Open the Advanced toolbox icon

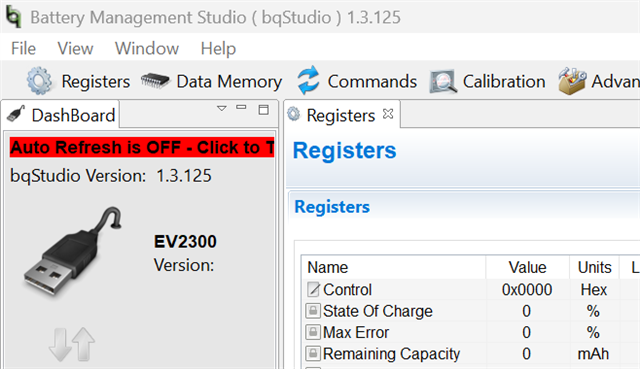tap(572, 81)
